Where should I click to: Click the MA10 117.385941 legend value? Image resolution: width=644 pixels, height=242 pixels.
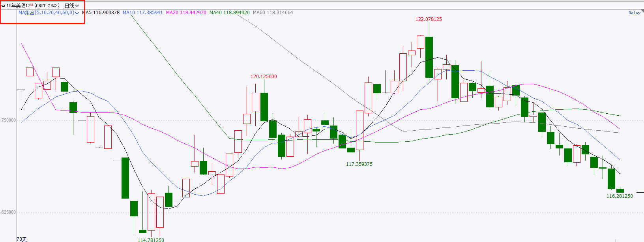point(142,13)
